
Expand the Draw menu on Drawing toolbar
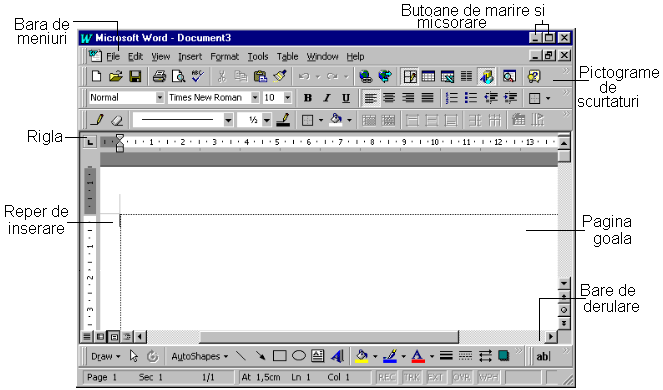[x=105, y=357]
